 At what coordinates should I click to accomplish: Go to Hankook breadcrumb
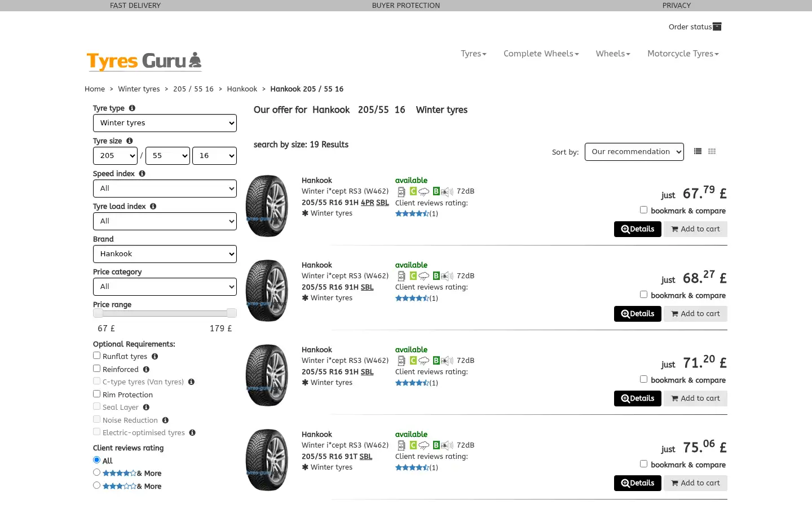pos(242,89)
